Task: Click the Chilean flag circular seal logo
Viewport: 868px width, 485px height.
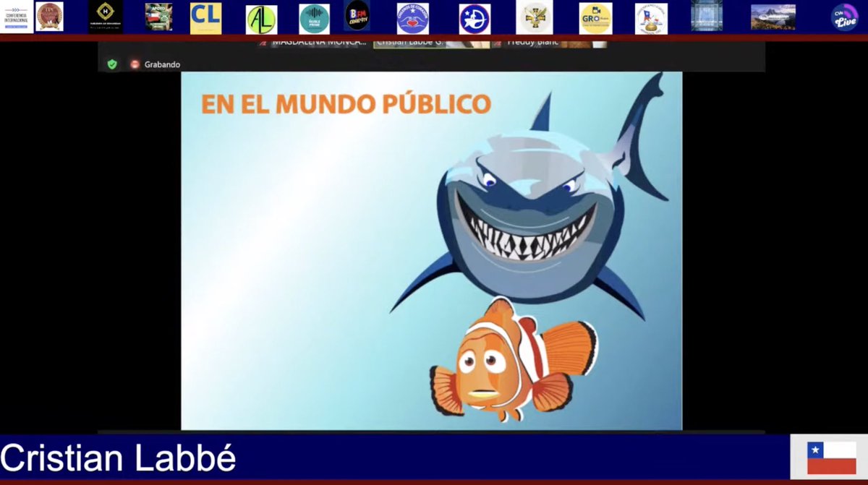Action: click(x=651, y=18)
